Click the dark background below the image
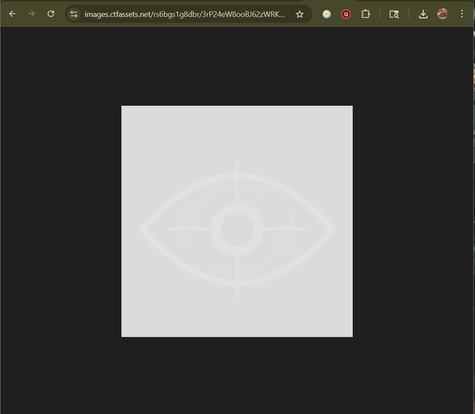This screenshot has width=475, height=414. tap(237, 375)
